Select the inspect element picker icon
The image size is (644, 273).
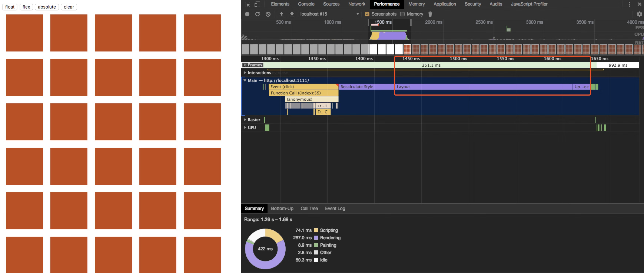click(247, 4)
